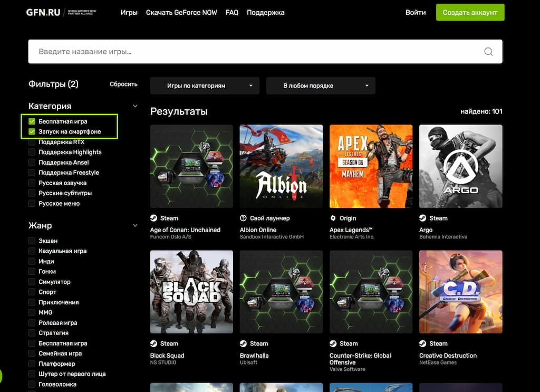Click the game name search field
540x392 pixels.
click(x=265, y=52)
